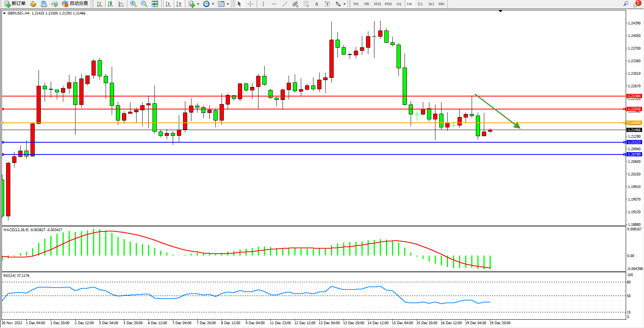Zoom in on the chart
Image resolution: width=644 pixels, height=328 pixels.
click(133, 4)
